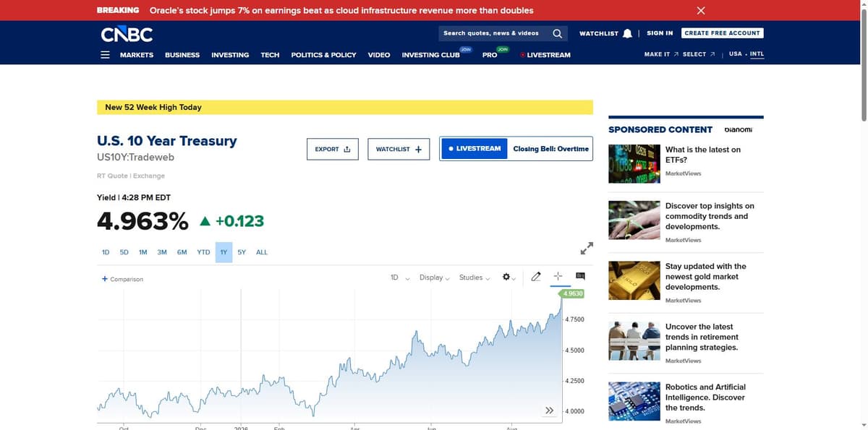Open the Display dropdown
Screen dimensions: 868x430
[435, 278]
